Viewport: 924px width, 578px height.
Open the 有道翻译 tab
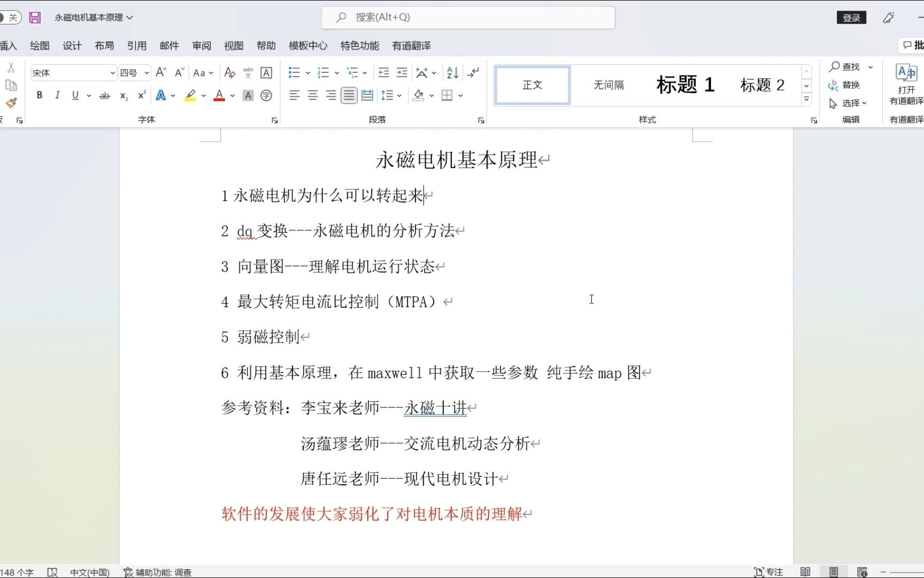coord(411,45)
